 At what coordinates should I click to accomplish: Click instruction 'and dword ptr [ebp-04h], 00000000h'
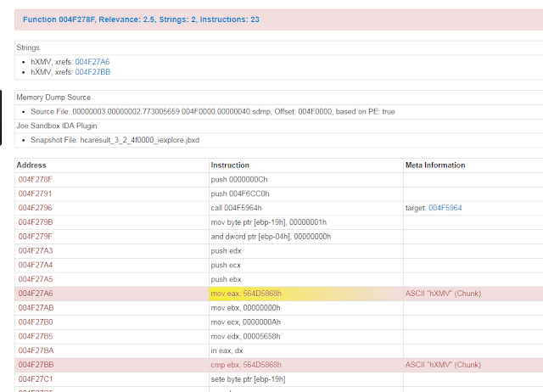tap(271, 237)
